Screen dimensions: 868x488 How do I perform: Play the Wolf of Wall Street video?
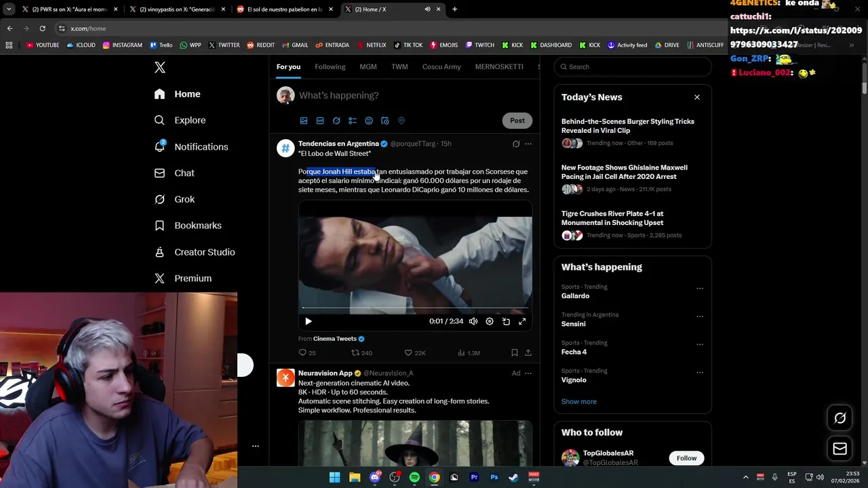[308, 321]
